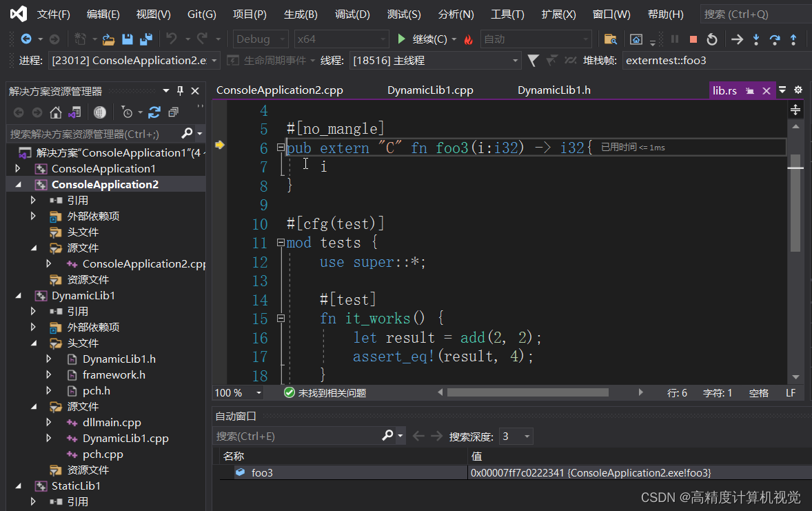Screen dimensions: 812x511
Task: Switch to the ConsoleApplication2.cpp tab
Action: pyautogui.click(x=280, y=90)
